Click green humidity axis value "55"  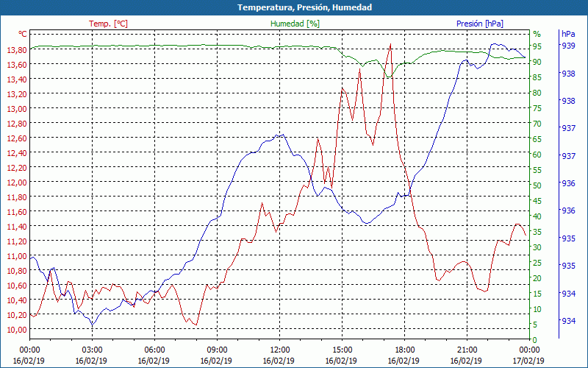(x=537, y=170)
